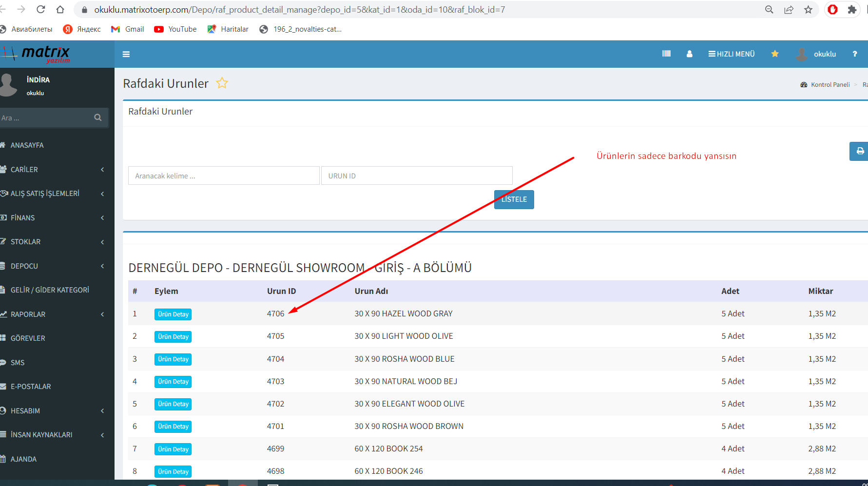Click the help question mark icon
The height and width of the screenshot is (486, 868).
854,54
